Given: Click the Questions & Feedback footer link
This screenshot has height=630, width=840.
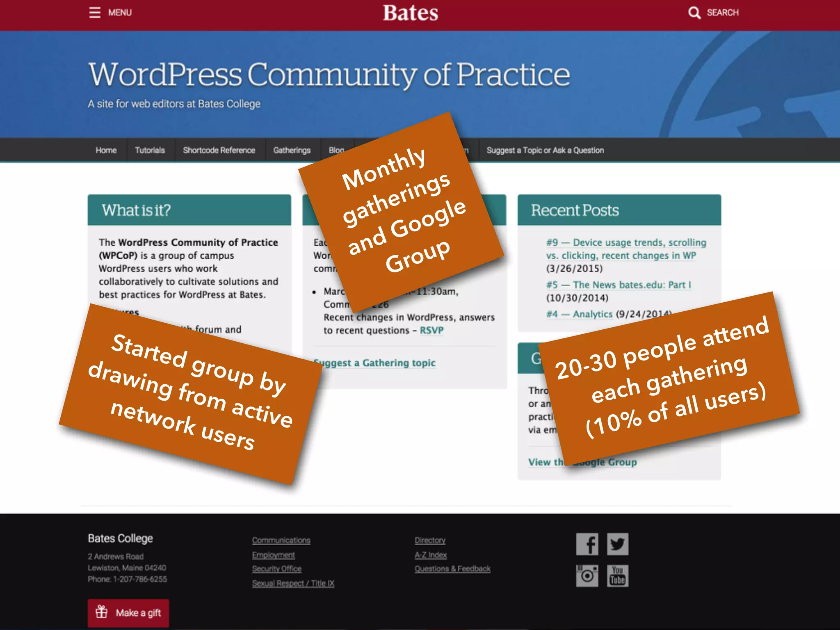Looking at the screenshot, I should click(452, 568).
